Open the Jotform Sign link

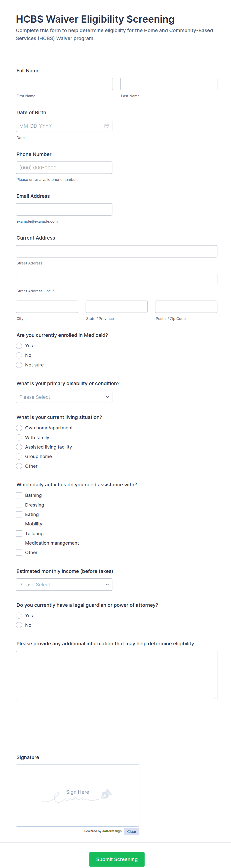[x=112, y=831]
